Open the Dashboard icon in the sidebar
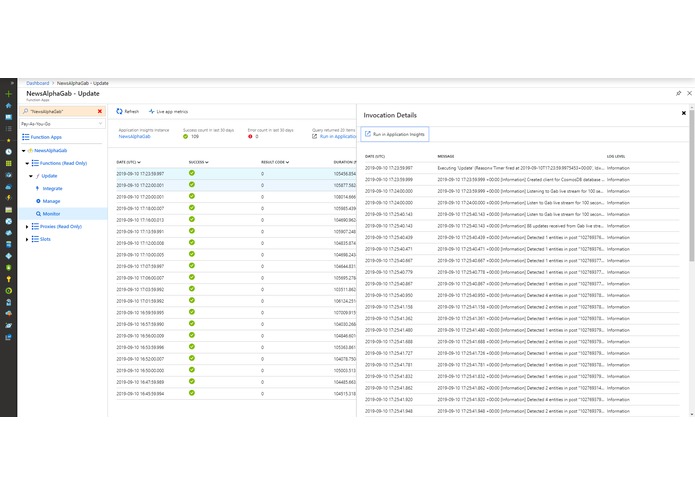The height and width of the screenshot is (494, 695). (8, 117)
